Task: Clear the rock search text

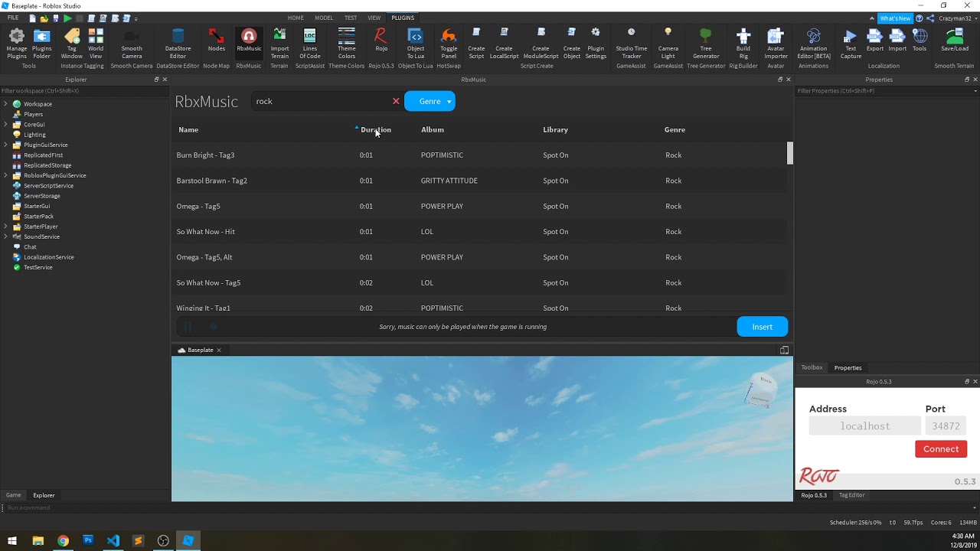Action: tap(396, 101)
